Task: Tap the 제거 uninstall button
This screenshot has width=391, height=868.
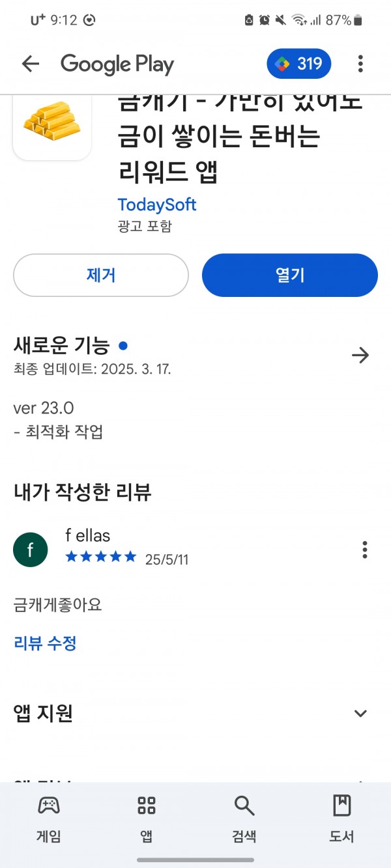Action: pos(101,275)
